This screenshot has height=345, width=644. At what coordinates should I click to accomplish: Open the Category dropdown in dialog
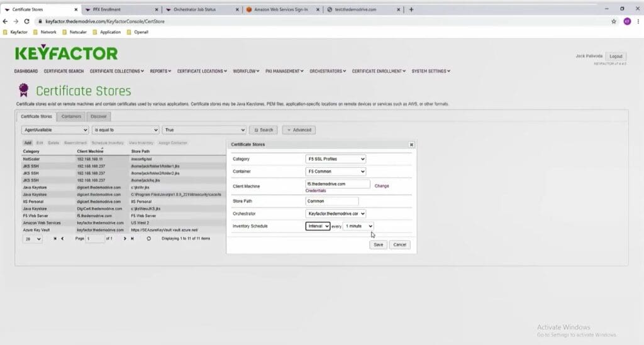[x=336, y=159]
